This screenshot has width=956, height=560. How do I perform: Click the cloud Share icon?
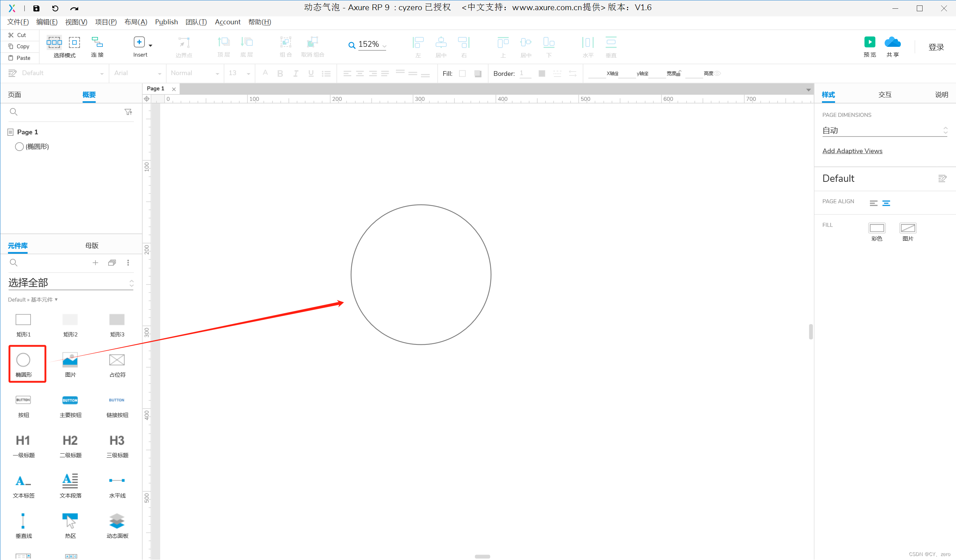(892, 42)
